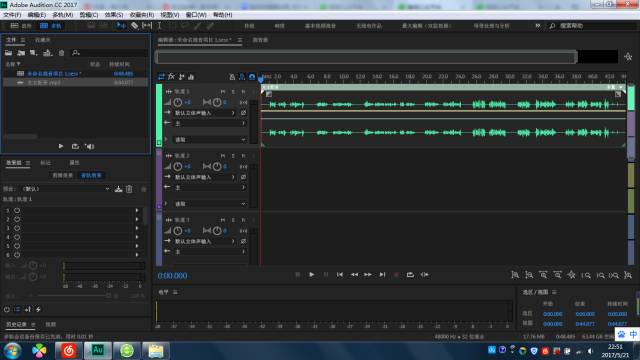Viewport: 640px width, 360px height.
Task: Click the timecode display 0:00.000
Action: [173, 276]
